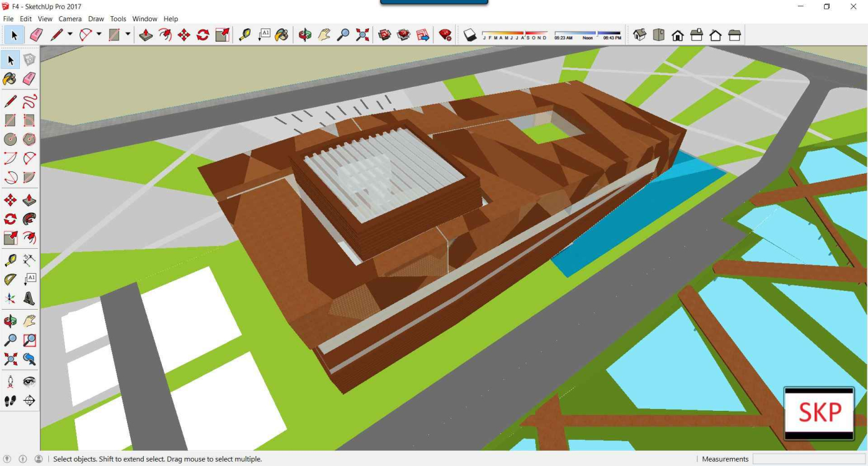868x466 pixels.
Task: Open the Camera menu
Action: coord(70,19)
